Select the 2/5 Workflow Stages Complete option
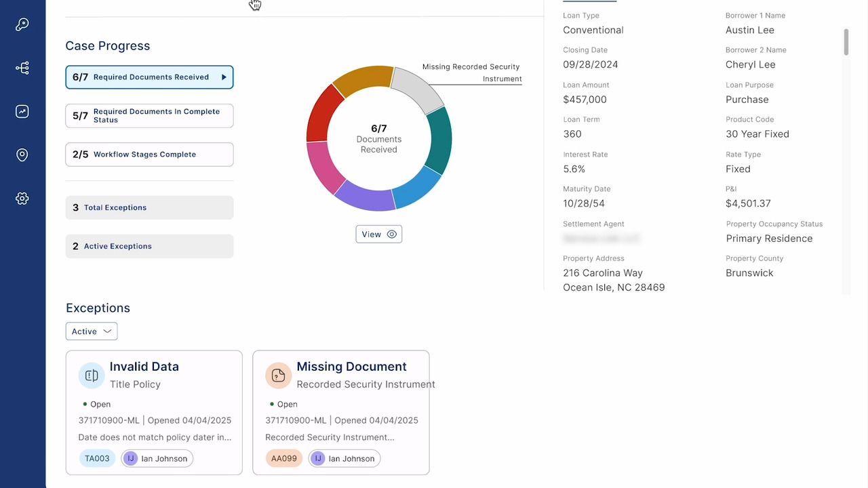This screenshot has width=868, height=488. pyautogui.click(x=149, y=155)
